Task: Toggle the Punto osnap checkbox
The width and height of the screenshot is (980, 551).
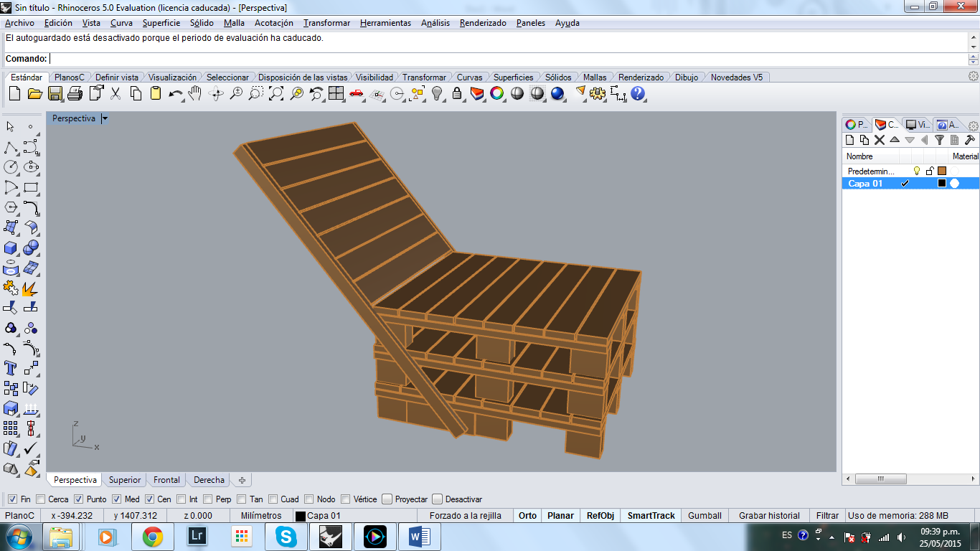Action: (x=79, y=499)
